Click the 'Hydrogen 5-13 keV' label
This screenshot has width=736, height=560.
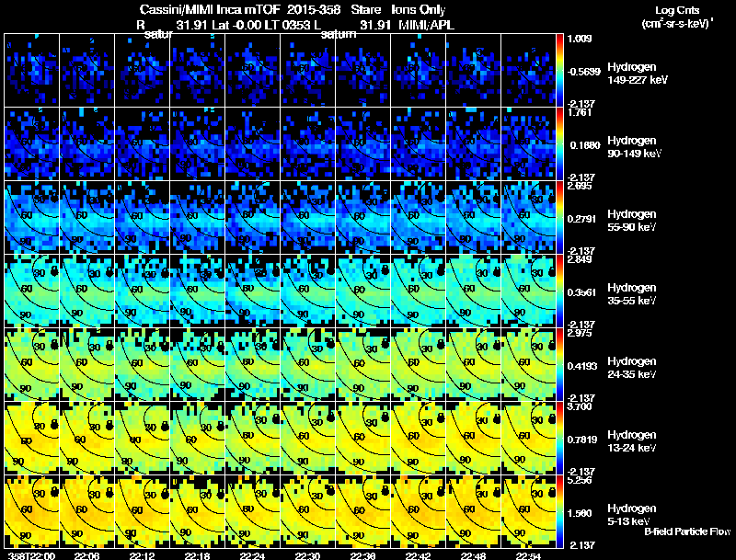pos(632,515)
